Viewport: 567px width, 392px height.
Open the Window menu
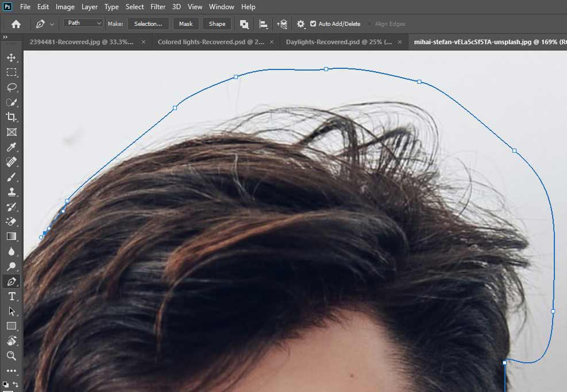click(x=221, y=7)
